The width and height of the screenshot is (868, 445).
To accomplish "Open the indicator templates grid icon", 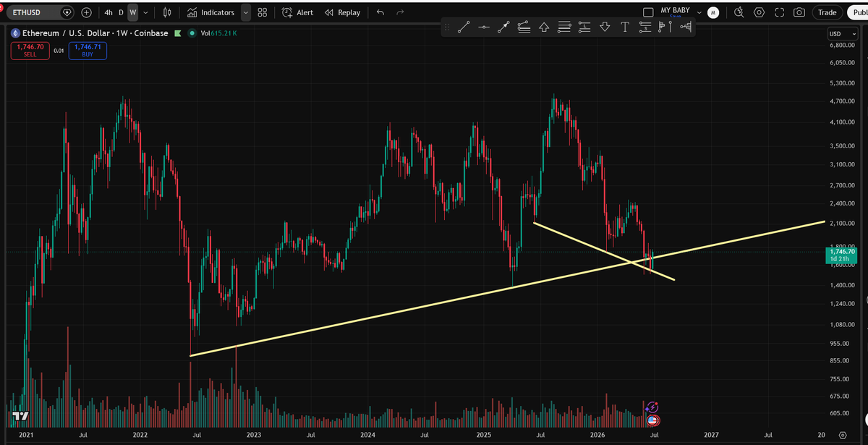I will click(263, 12).
